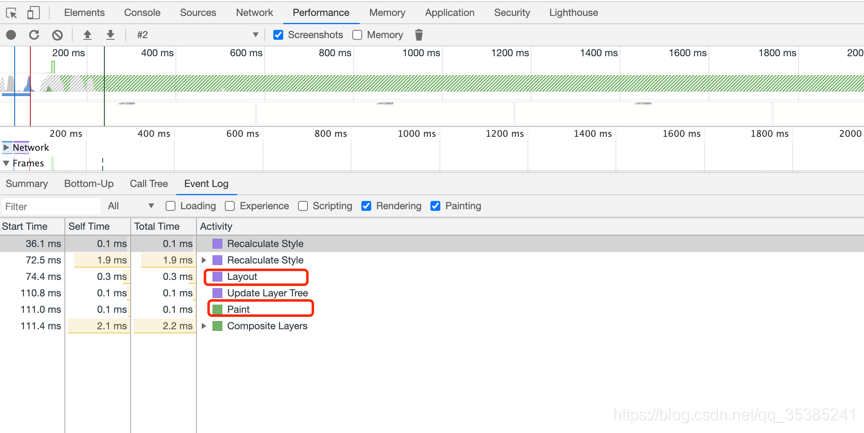Toggle the device toolbar icon

(x=34, y=13)
